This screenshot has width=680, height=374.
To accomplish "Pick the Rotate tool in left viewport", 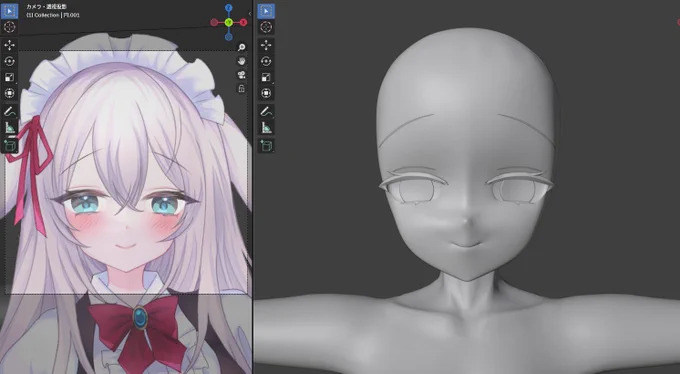I will [x=10, y=61].
